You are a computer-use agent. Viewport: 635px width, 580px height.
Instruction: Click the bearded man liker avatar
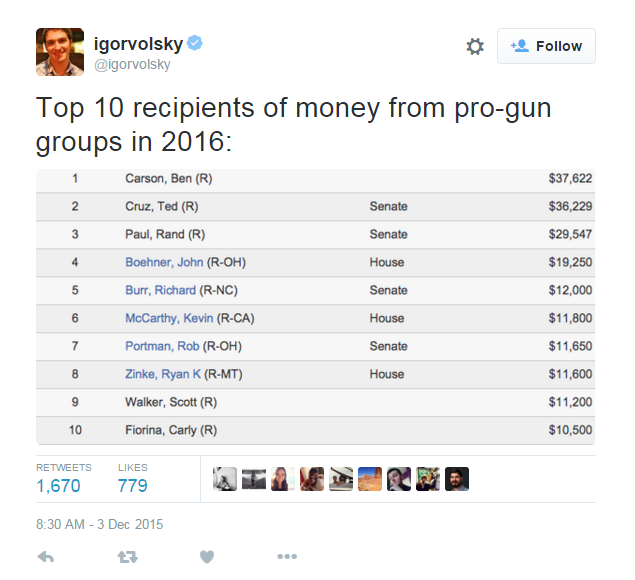(x=457, y=479)
